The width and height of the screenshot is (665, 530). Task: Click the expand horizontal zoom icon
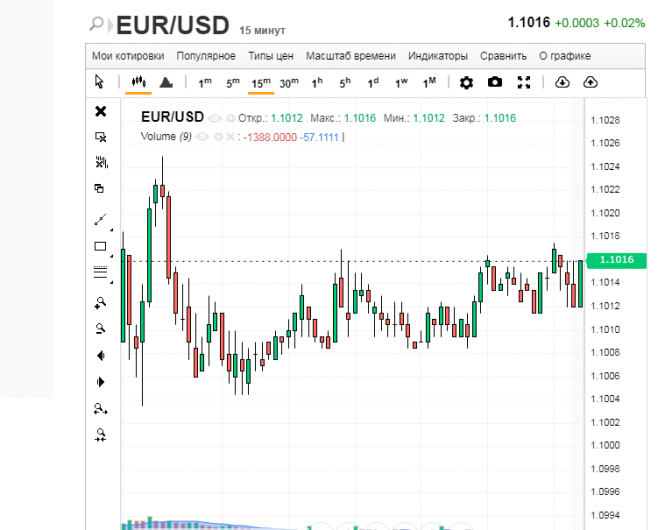101,409
